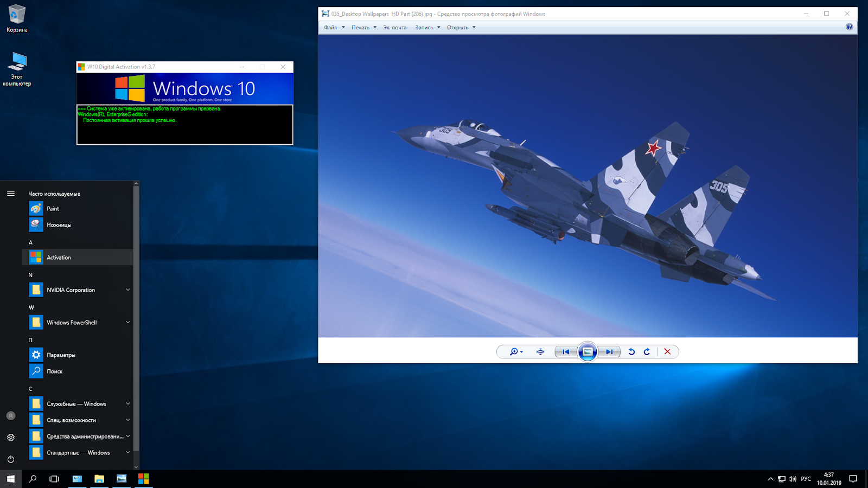Go to the previous image
868x488 pixels.
(566, 351)
